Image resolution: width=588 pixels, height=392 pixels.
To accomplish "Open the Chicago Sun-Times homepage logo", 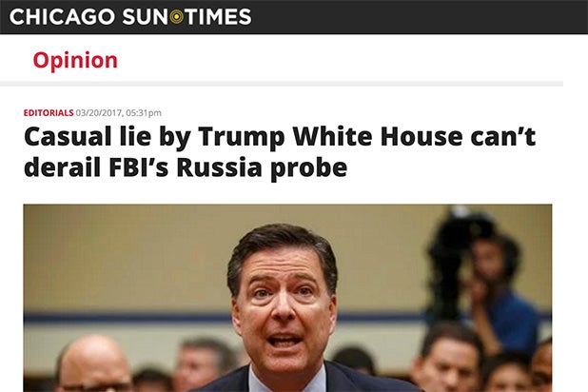I will click(130, 17).
